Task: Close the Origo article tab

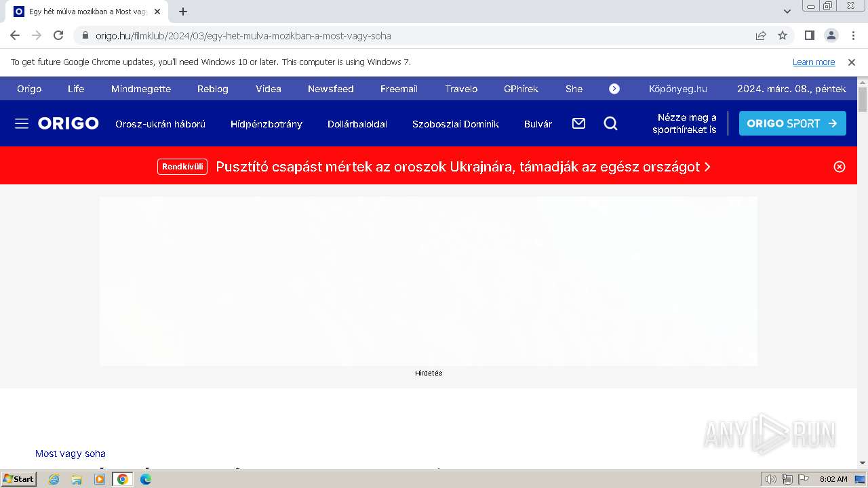Action: click(157, 12)
